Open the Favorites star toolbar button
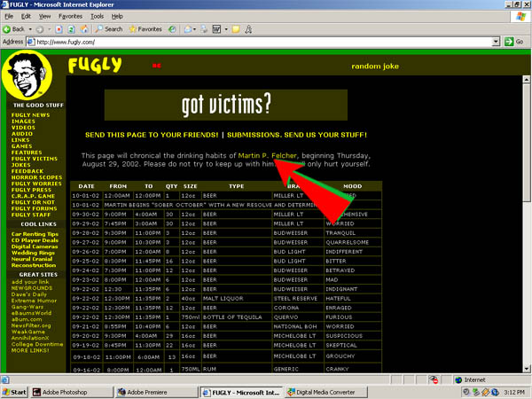The height and width of the screenshot is (399, 532). tap(145, 29)
